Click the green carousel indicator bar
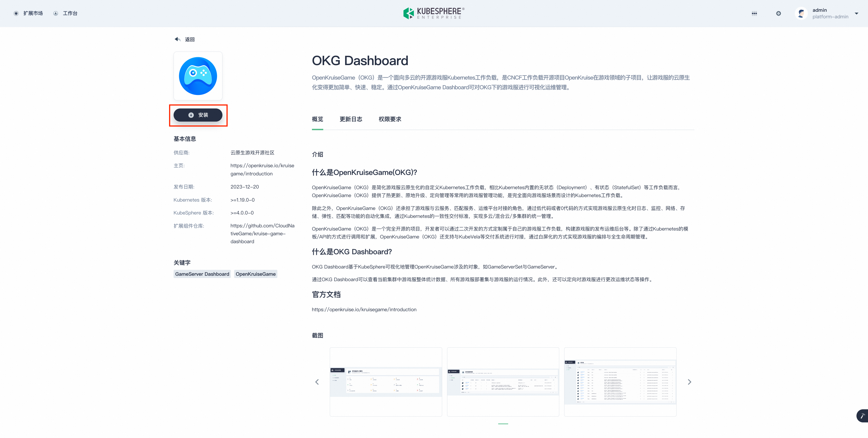This screenshot has width=868, height=438. (x=503, y=424)
